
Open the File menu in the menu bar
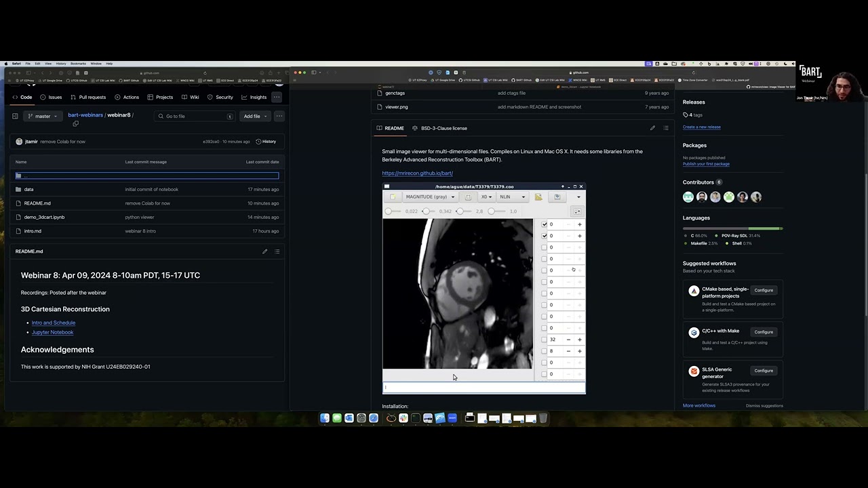[x=28, y=64]
